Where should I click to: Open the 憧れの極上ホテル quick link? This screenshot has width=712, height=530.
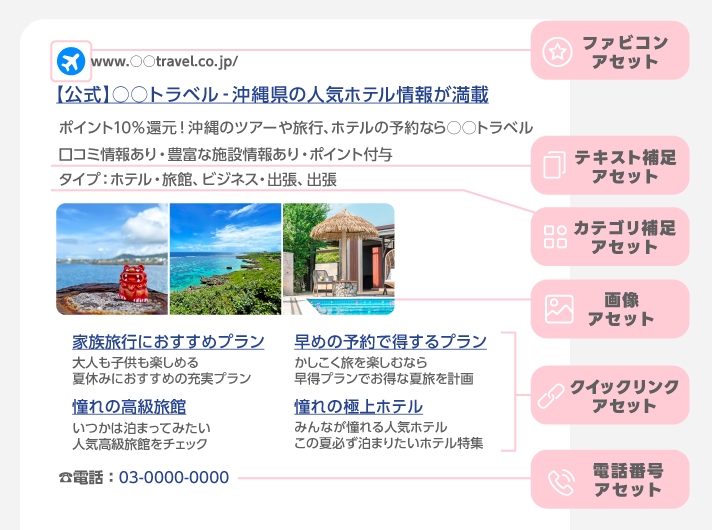pos(358,406)
